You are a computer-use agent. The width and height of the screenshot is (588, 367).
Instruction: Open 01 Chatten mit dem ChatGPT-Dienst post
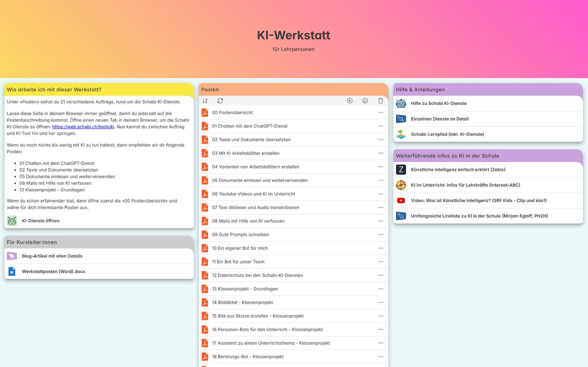tap(250, 126)
